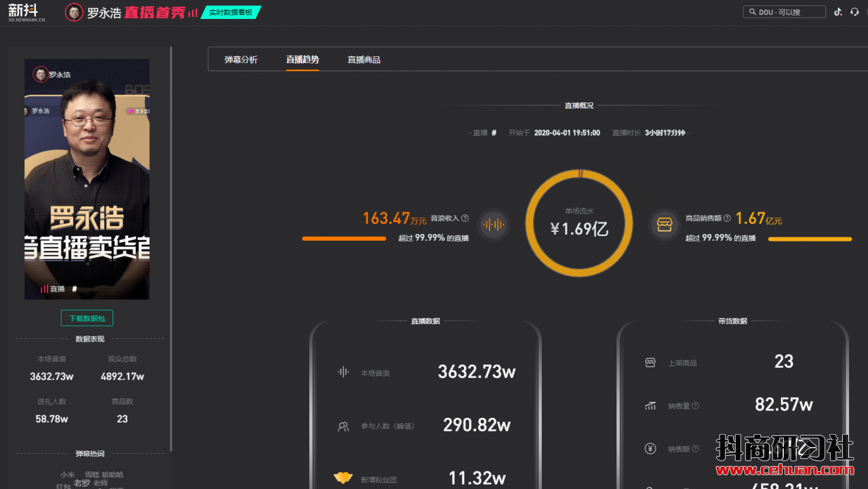Focus the DOU search input field
868x489 pixels.
coord(785,12)
